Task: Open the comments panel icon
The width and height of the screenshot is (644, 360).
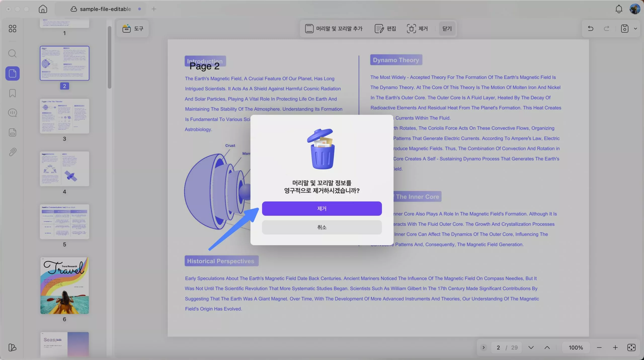Action: tap(12, 113)
